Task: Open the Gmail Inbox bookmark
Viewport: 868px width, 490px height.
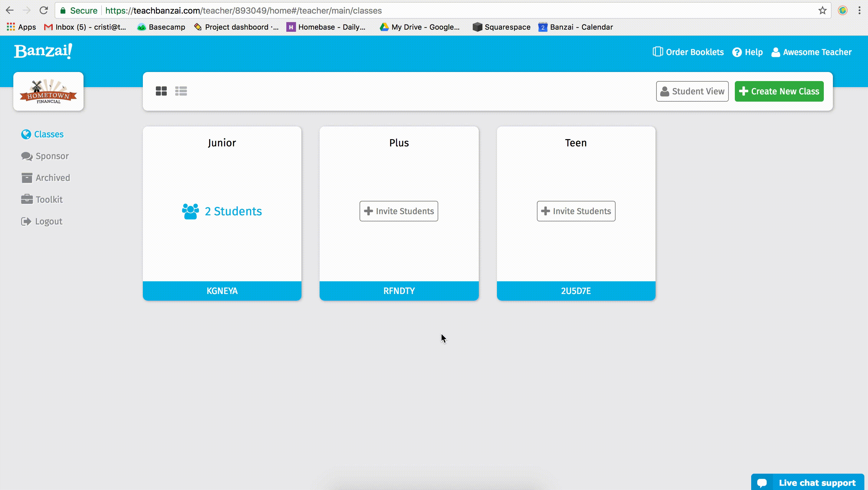Action: (85, 27)
